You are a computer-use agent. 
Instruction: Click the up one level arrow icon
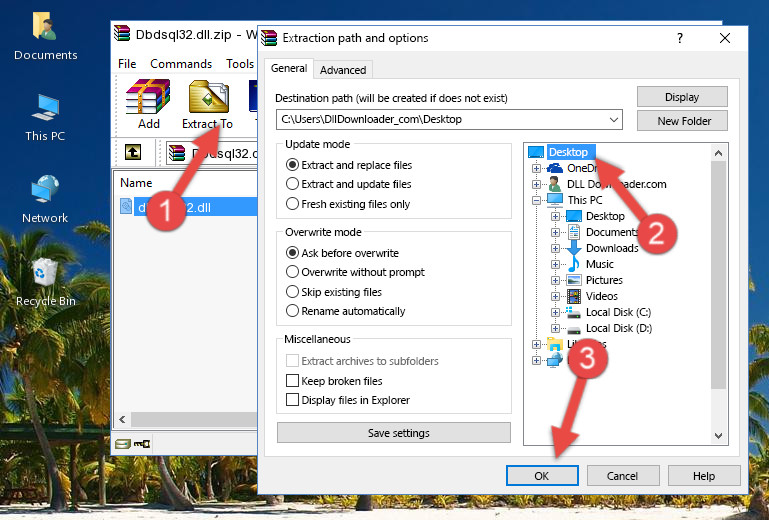(133, 153)
